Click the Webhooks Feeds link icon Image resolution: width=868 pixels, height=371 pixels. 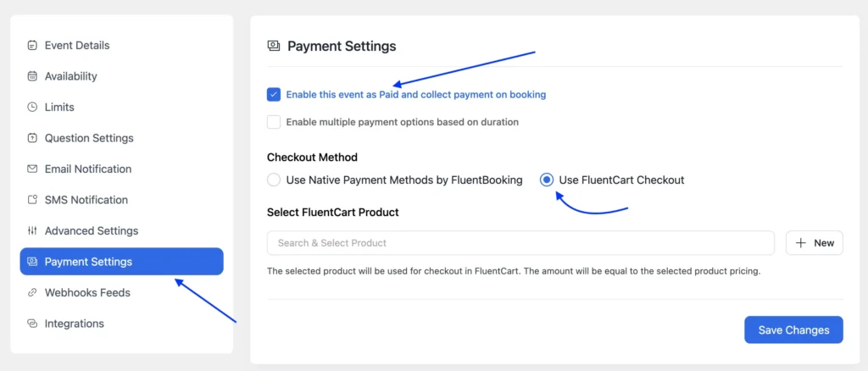(32, 293)
